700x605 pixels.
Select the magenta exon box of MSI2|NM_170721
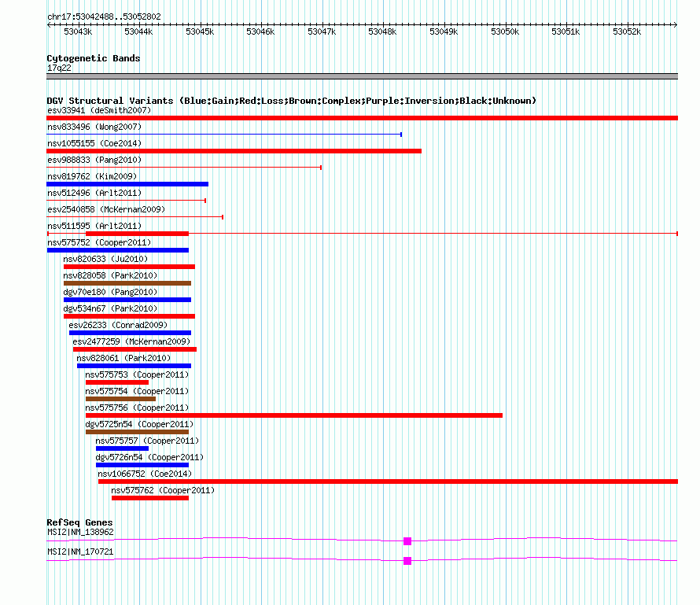point(407,561)
